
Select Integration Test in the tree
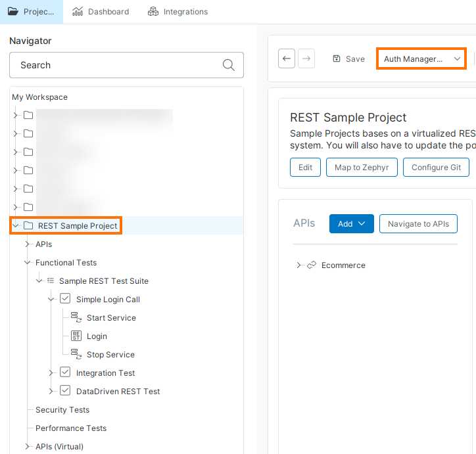[105, 373]
